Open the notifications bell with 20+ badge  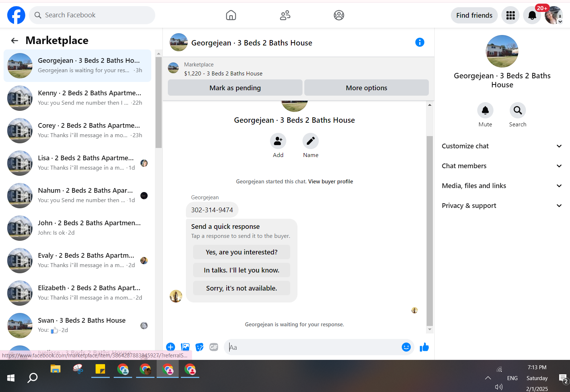pos(532,15)
